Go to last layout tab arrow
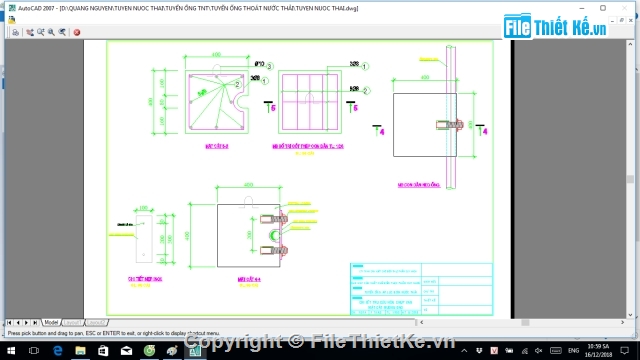Image resolution: width=640 pixels, height=360 pixels. (36, 322)
